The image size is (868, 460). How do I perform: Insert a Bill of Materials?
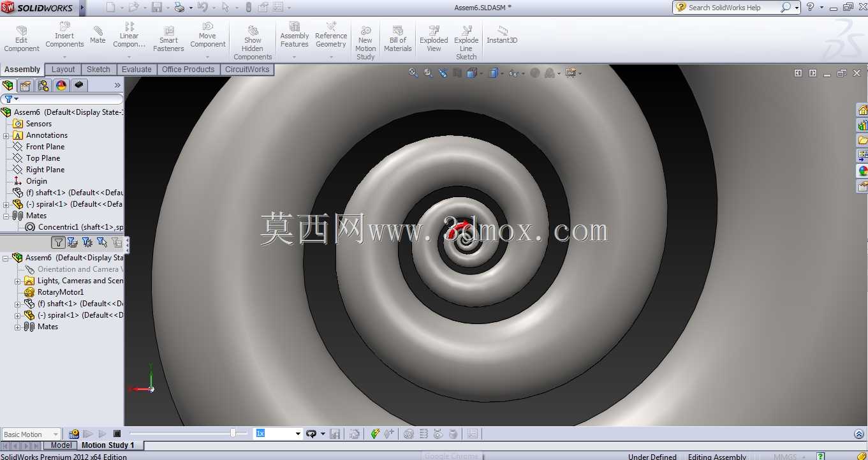[398, 39]
